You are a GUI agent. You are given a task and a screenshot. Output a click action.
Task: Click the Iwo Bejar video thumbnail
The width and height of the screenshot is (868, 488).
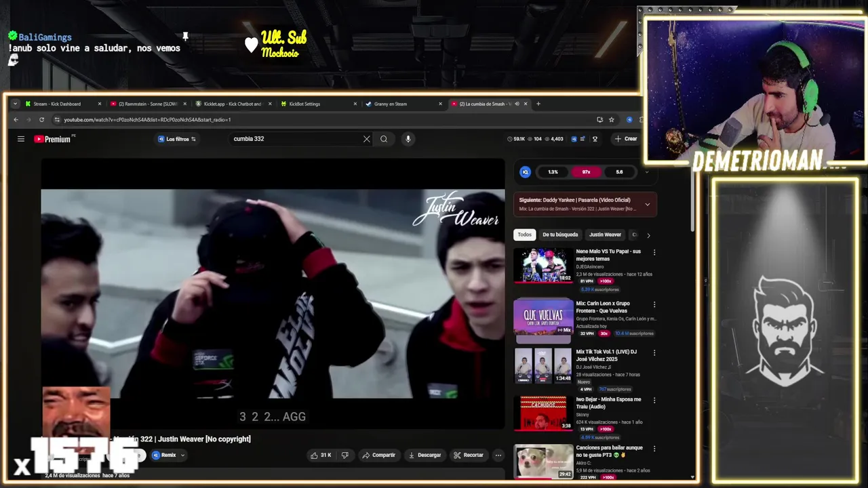click(x=544, y=413)
